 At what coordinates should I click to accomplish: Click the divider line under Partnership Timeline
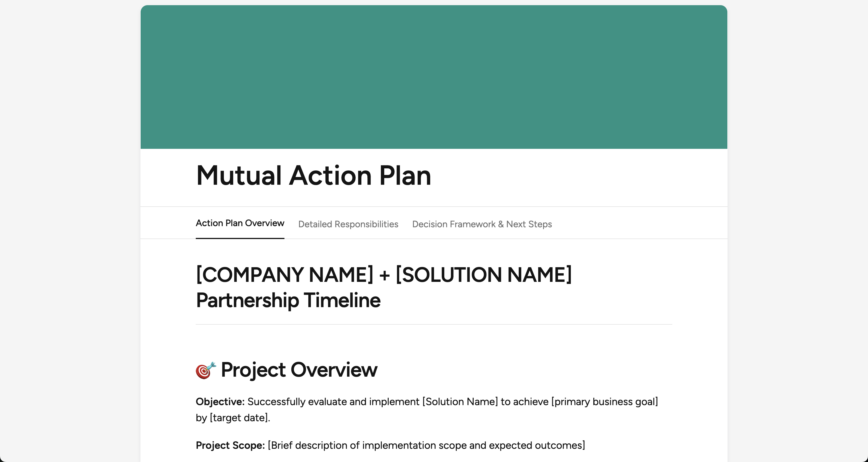[x=434, y=324]
